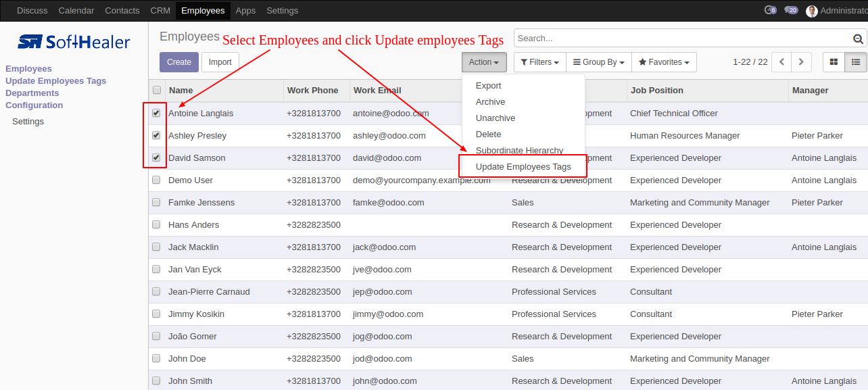Click the search magnifier icon
The height and width of the screenshot is (390, 868).
(859, 39)
